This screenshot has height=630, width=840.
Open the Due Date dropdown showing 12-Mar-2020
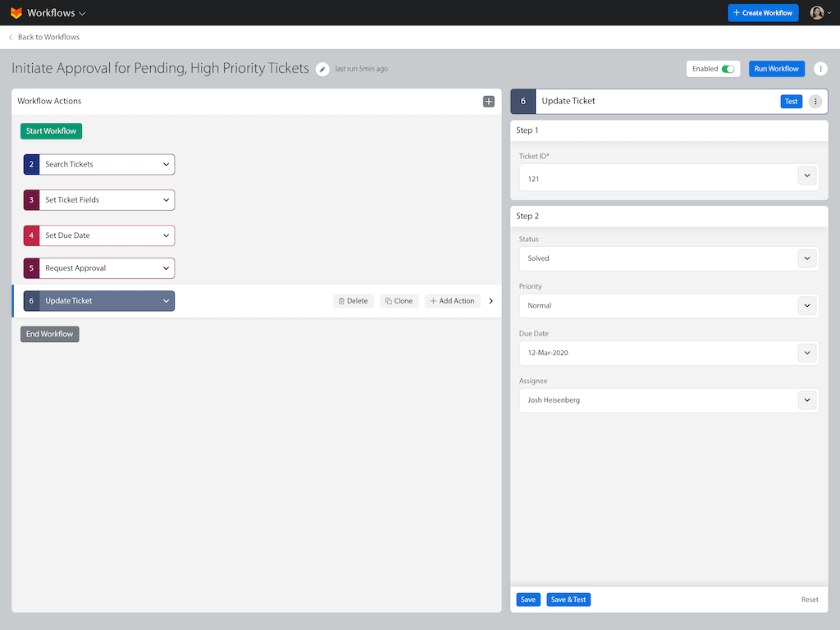coord(669,353)
